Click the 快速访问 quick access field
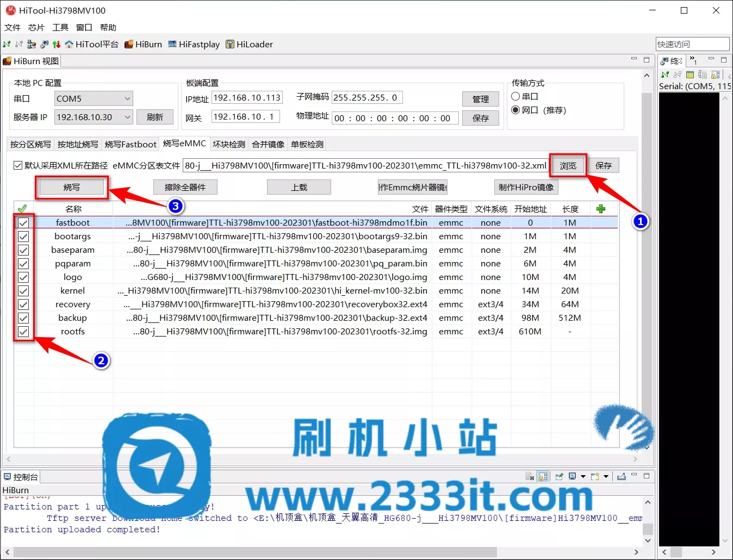 click(692, 45)
